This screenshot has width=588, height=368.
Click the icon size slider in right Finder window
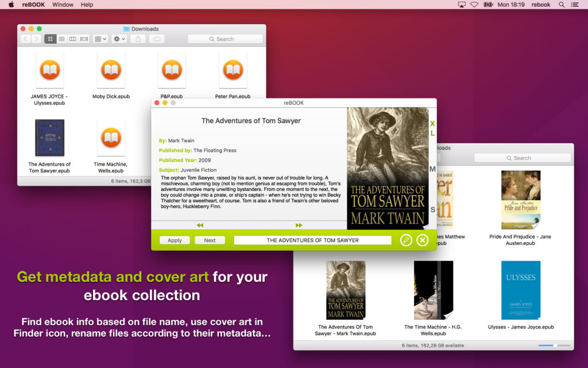click(x=554, y=346)
